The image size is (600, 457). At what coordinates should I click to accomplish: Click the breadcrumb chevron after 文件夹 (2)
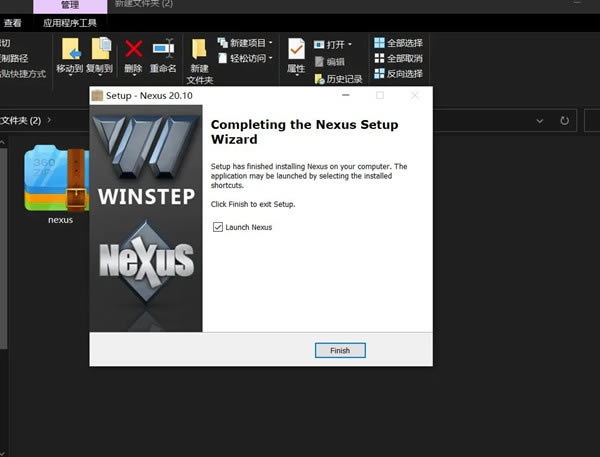49,120
